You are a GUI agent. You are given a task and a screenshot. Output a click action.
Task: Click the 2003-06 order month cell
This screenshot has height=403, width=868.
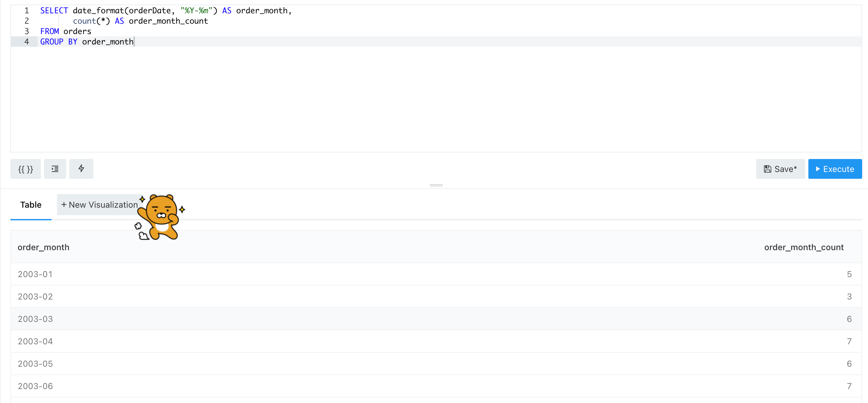click(x=35, y=386)
